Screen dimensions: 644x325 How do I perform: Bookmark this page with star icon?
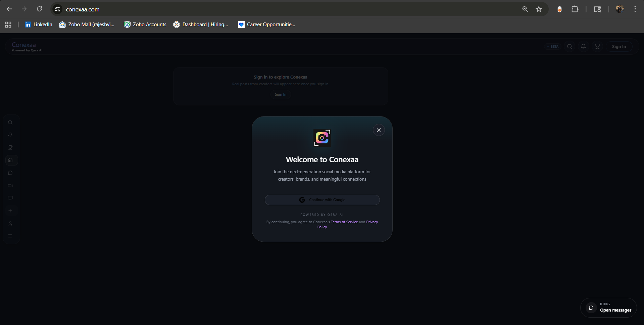[539, 9]
